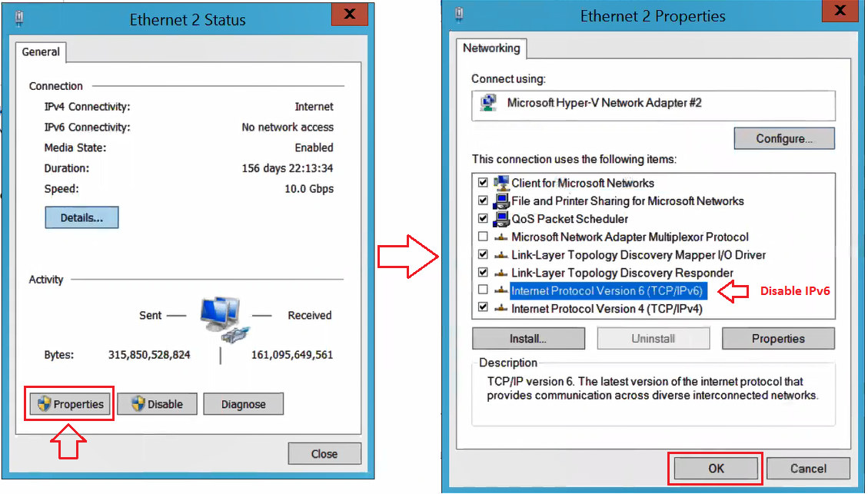Image resolution: width=868 pixels, height=494 pixels.
Task: Click the Hyper-V Network Adapter icon
Action: [x=488, y=103]
